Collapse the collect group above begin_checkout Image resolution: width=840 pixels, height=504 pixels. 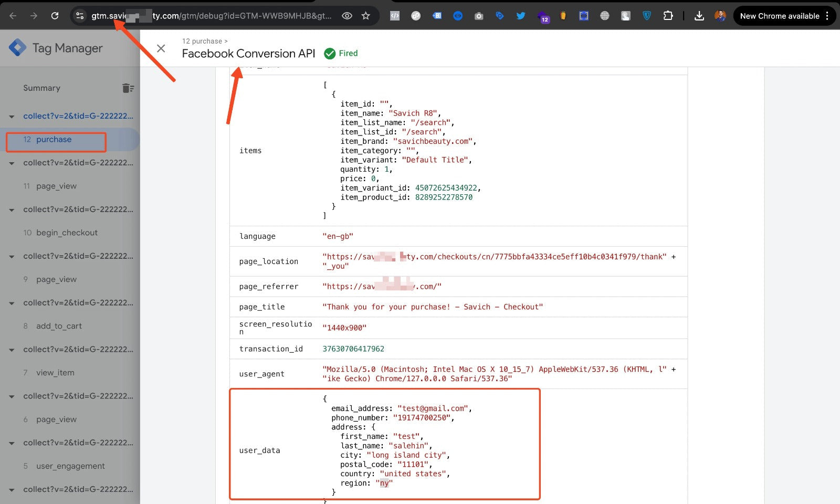coord(12,210)
